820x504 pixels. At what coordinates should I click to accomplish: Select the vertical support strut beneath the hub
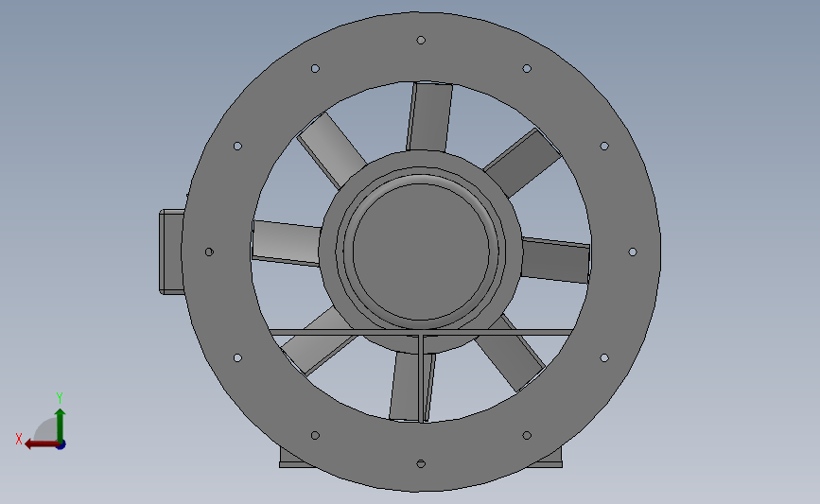tap(422, 378)
